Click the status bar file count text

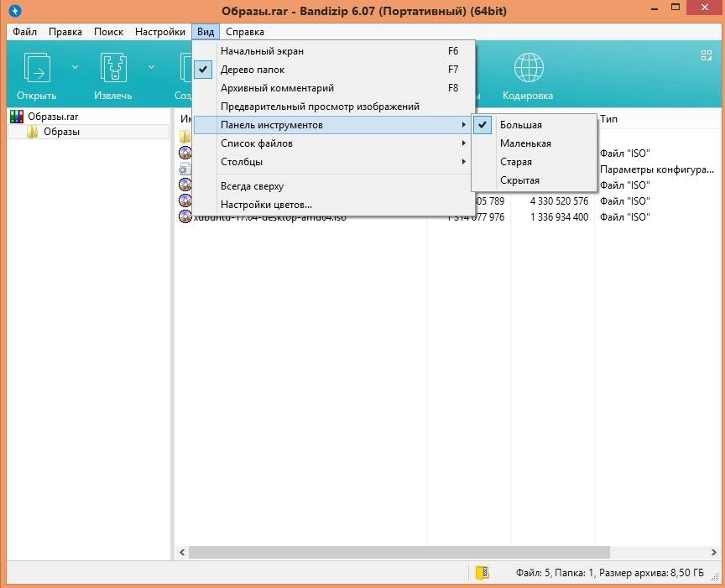coord(609,573)
